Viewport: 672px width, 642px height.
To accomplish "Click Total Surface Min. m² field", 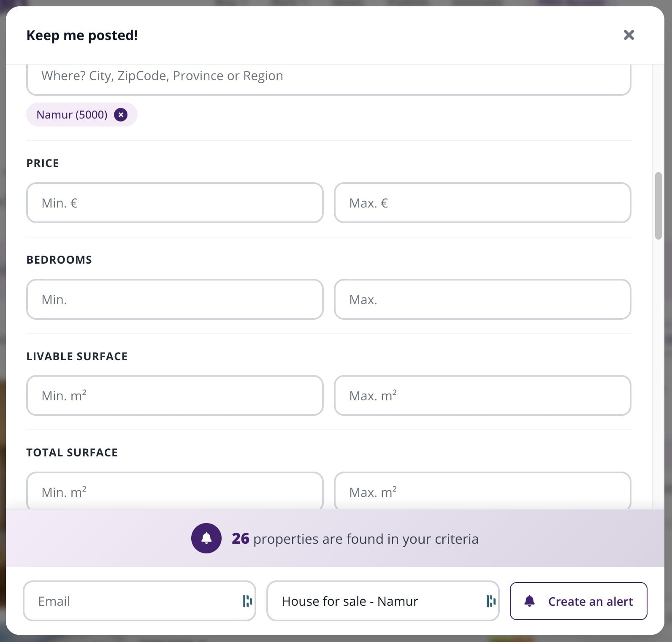I will pos(175,491).
